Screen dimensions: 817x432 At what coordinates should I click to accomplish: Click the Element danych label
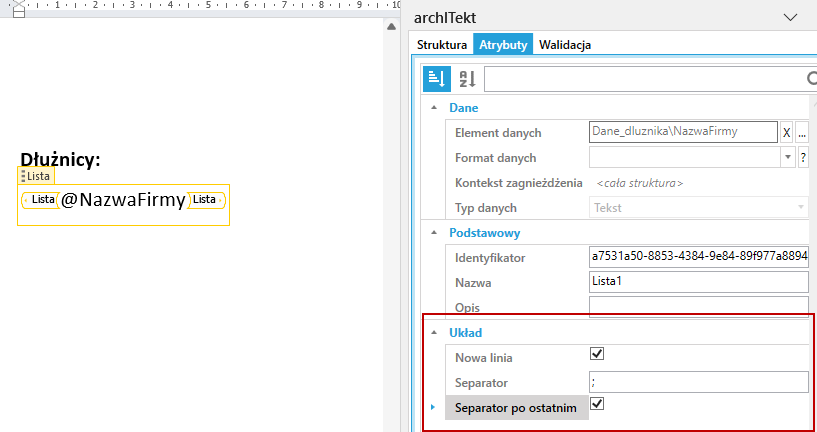(x=498, y=133)
